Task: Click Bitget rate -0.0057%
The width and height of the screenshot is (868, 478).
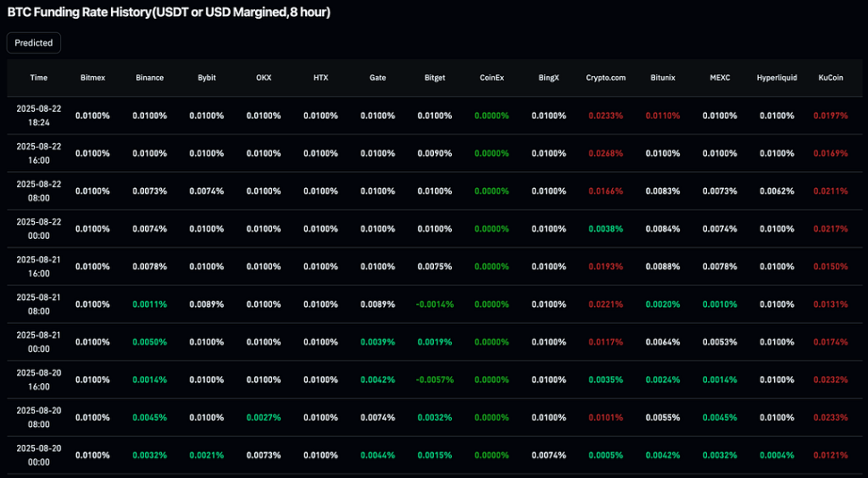Action: tap(435, 379)
